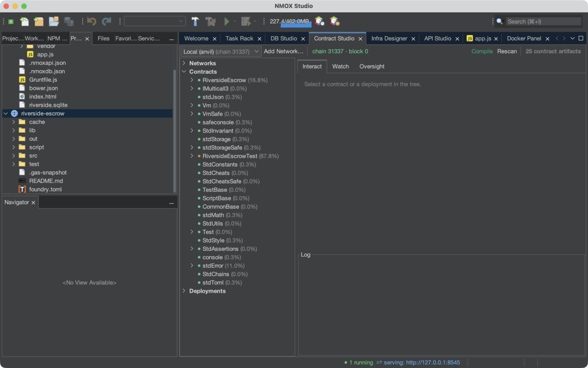Maximize the editor window square icon
588x368 pixels.
pyautogui.click(x=581, y=38)
